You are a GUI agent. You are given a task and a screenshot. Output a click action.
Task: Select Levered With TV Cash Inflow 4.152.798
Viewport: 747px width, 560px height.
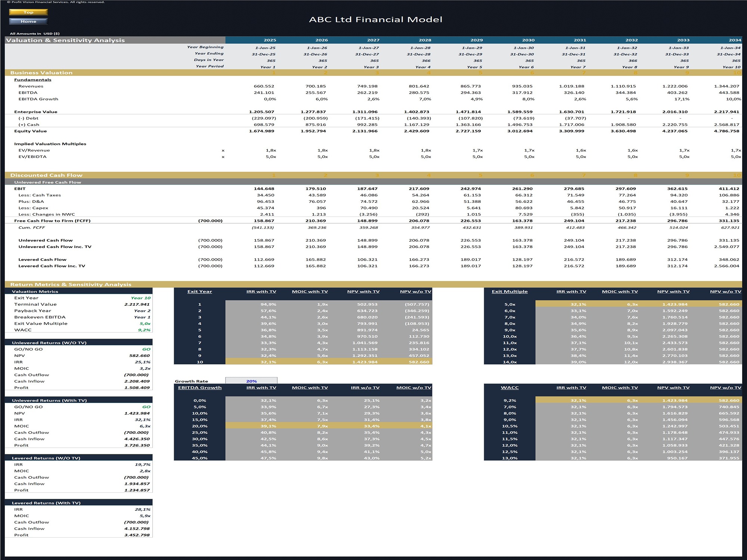(137, 528)
